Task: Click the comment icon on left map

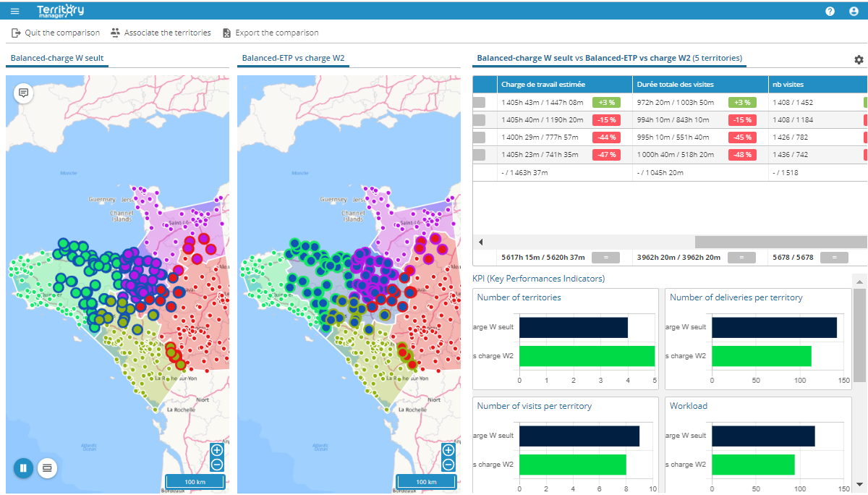Action: (x=24, y=93)
